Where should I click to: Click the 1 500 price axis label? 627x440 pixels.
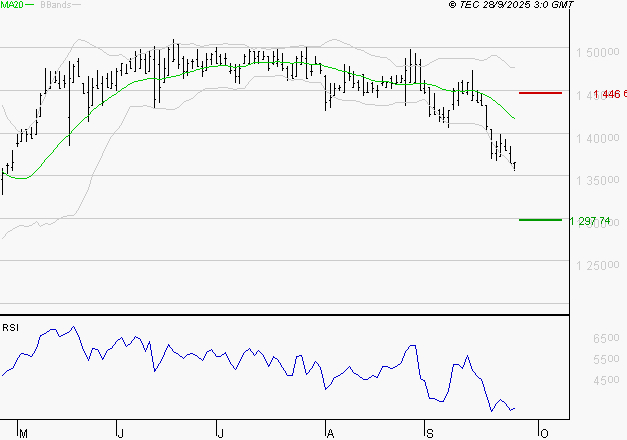[597, 52]
